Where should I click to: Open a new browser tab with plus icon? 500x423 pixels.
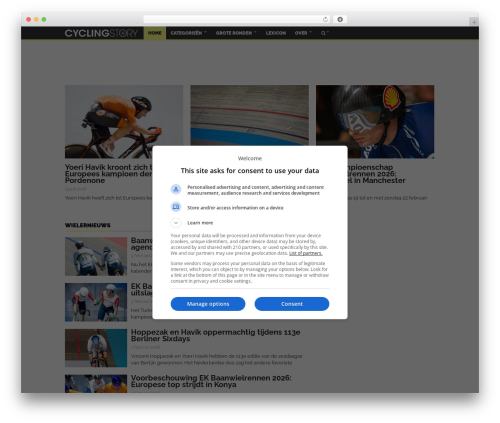pos(474,22)
